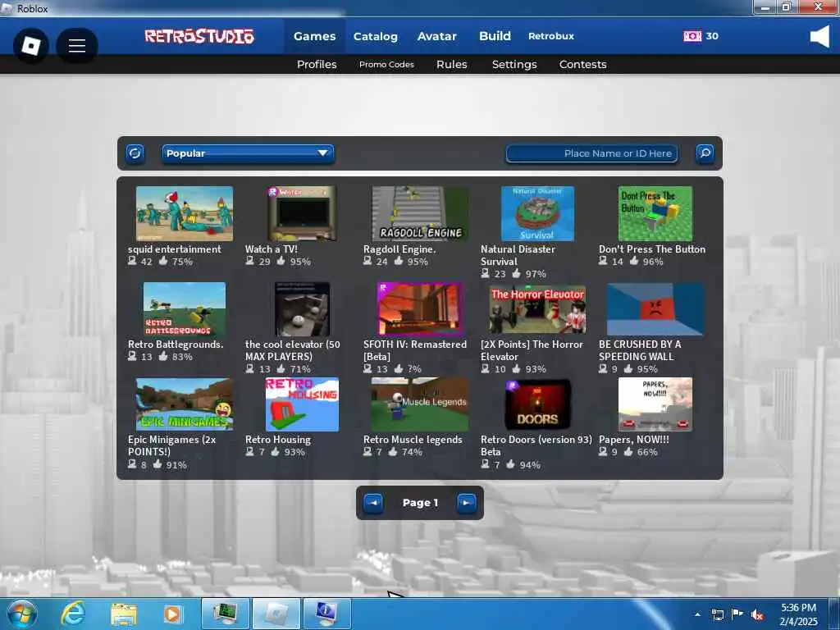Click the RetroStudio logo
Viewport: 840px width, 630px height.
coord(199,36)
